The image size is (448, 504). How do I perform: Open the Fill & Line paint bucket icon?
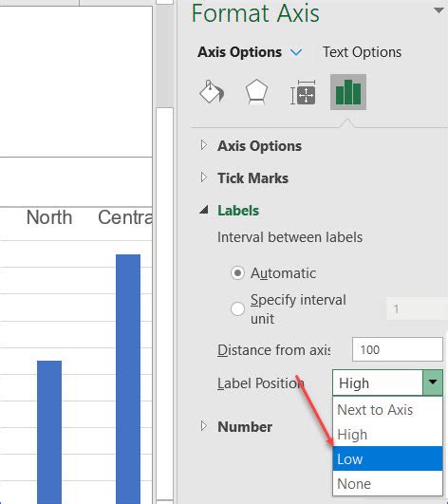tap(212, 92)
